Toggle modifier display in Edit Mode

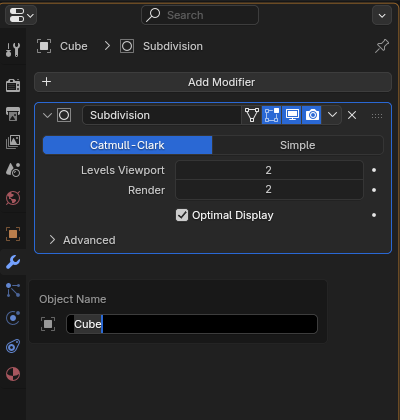pos(272,115)
